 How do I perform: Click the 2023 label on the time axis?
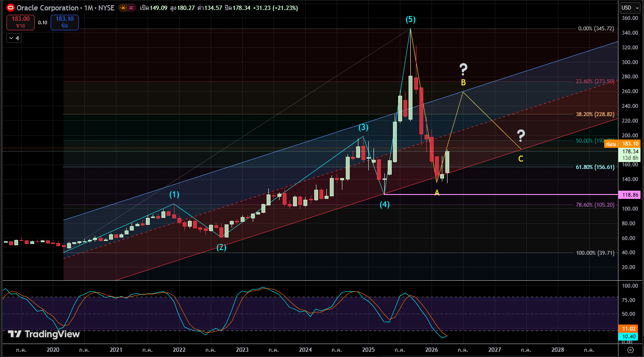pyautogui.click(x=242, y=350)
